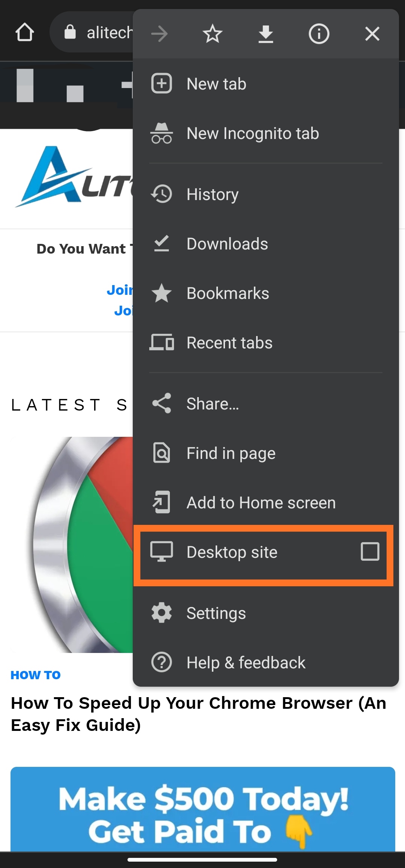This screenshot has width=405, height=868.
Task: Stop loading with the X icon
Action: 372,34
